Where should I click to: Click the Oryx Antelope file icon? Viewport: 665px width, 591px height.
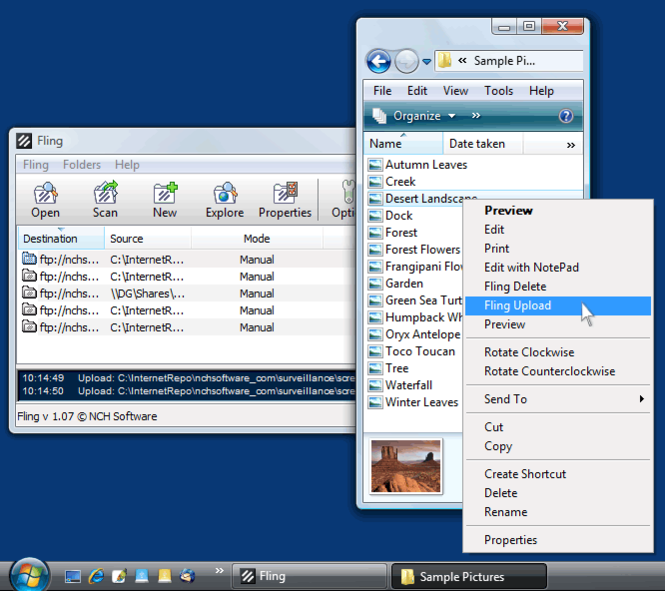coord(375,334)
